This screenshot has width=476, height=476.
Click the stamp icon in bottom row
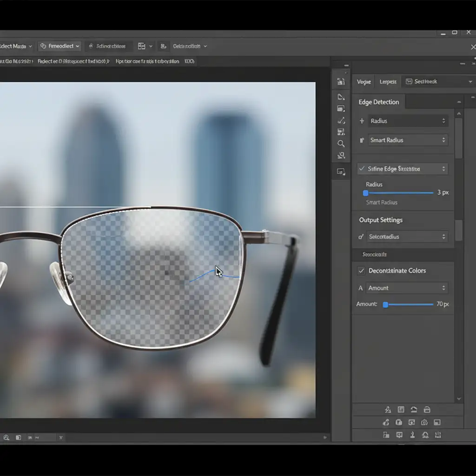coord(412,435)
